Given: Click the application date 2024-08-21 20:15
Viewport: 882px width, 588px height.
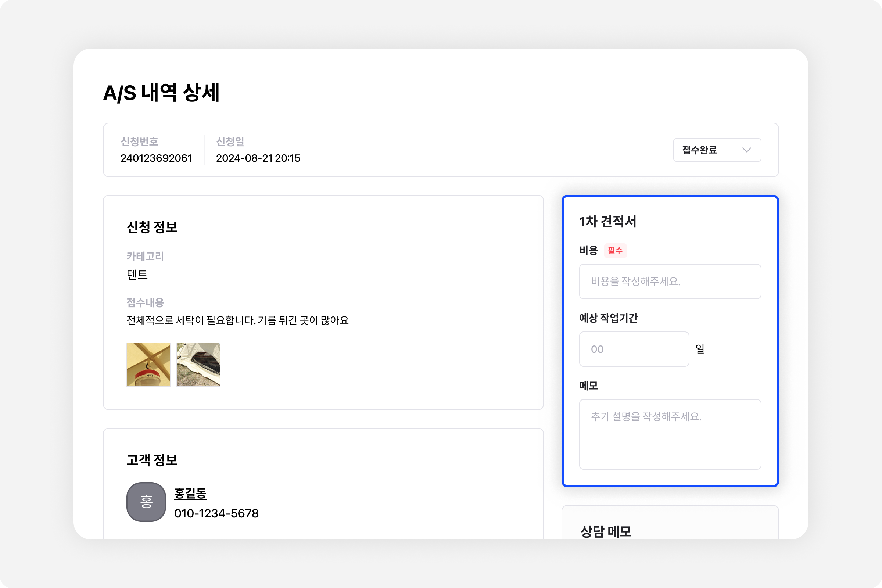Looking at the screenshot, I should pos(258,158).
